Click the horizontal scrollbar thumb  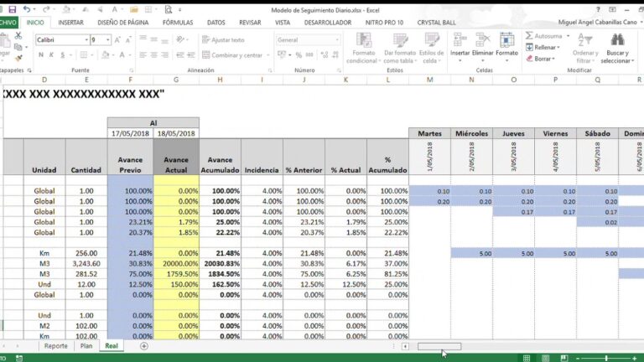pos(439,346)
